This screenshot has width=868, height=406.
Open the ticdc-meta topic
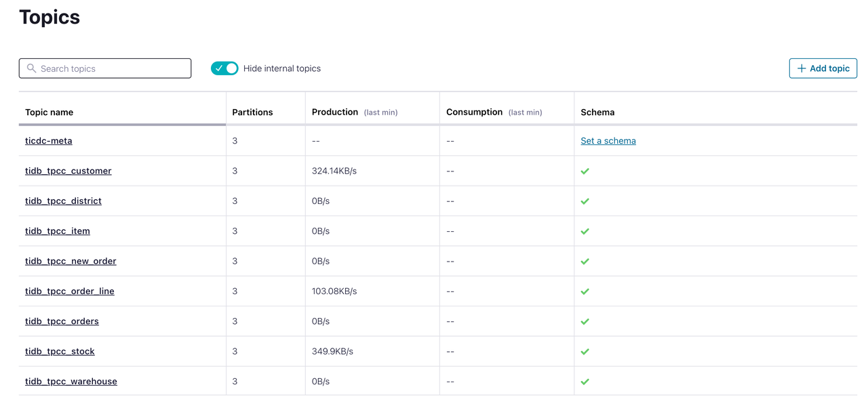[x=49, y=141]
